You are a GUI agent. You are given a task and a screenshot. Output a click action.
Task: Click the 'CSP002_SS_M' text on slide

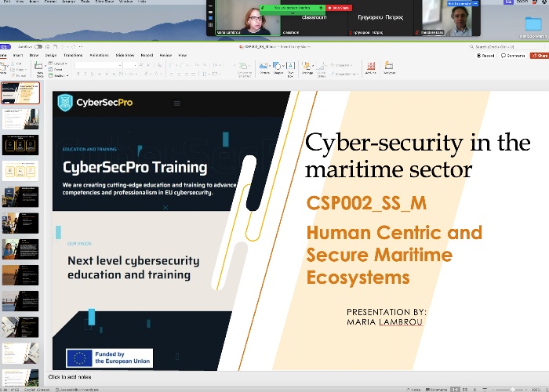[x=366, y=203]
